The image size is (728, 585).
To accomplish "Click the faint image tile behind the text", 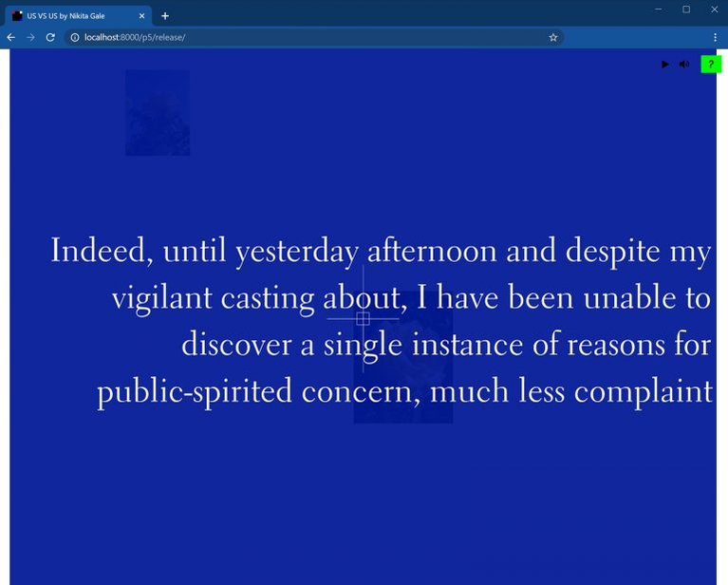I will point(403,358).
